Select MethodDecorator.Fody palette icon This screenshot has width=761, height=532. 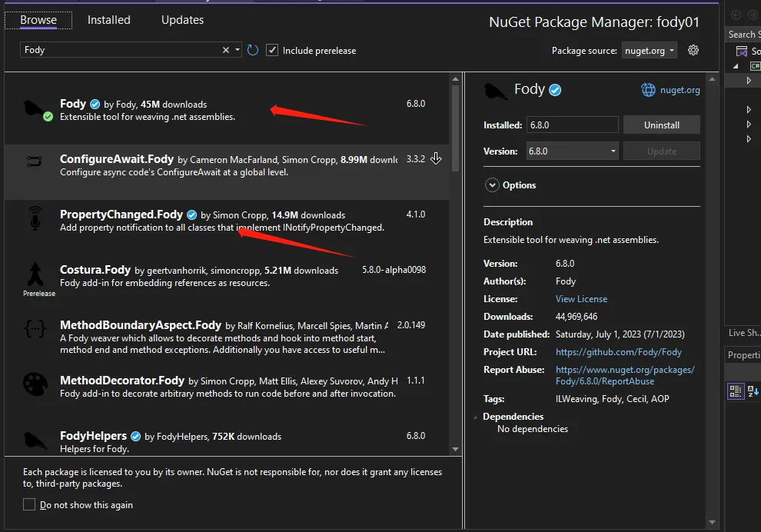(35, 384)
